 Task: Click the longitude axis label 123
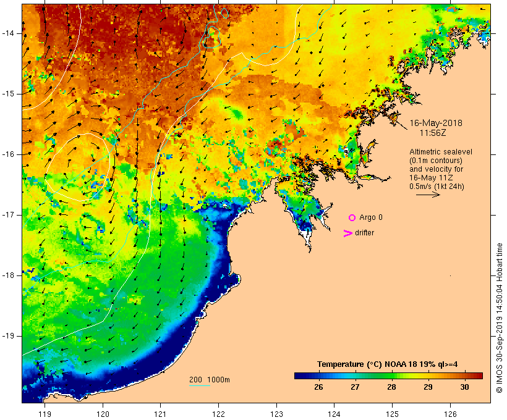point(276,414)
